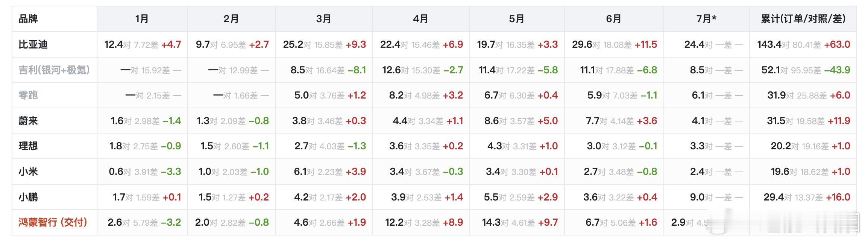Viewport: 868px width, 243px height.
Task: Click the 理想 brand label
Action: [28, 146]
